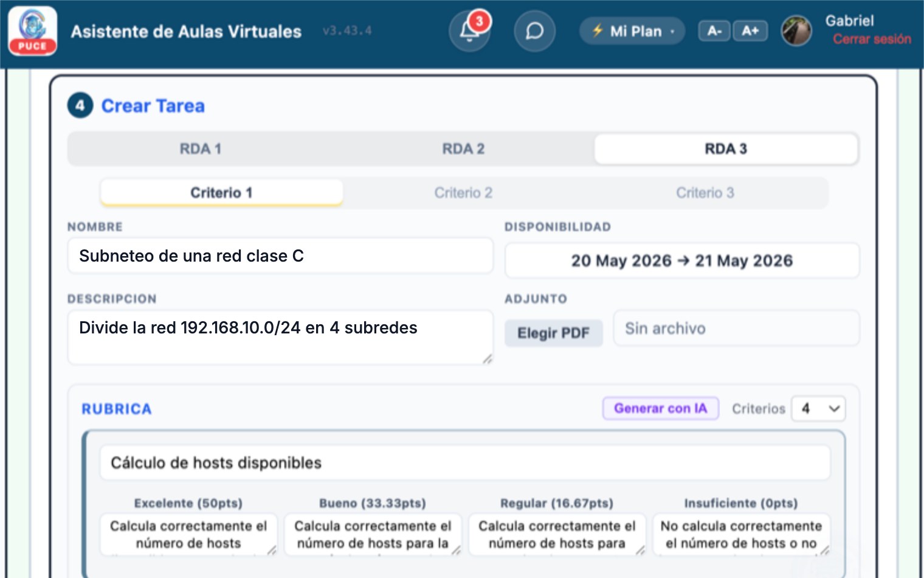Edit the Excelente (50pts) description box
Screen dimensions: 924x578
click(x=188, y=535)
